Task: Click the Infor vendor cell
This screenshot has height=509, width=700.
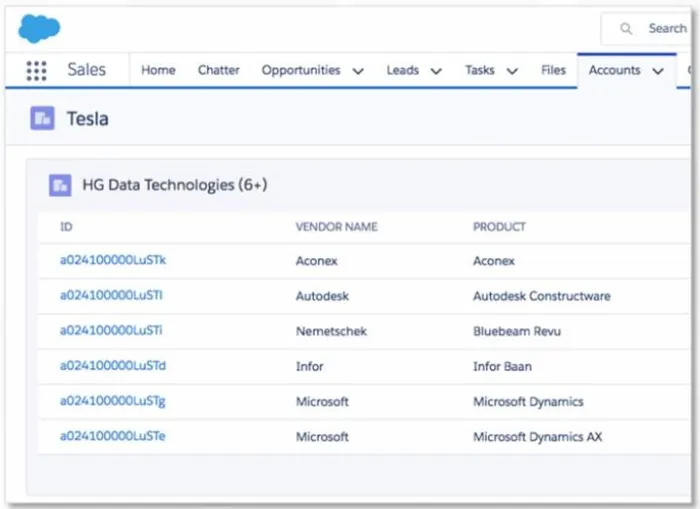Action: click(309, 367)
